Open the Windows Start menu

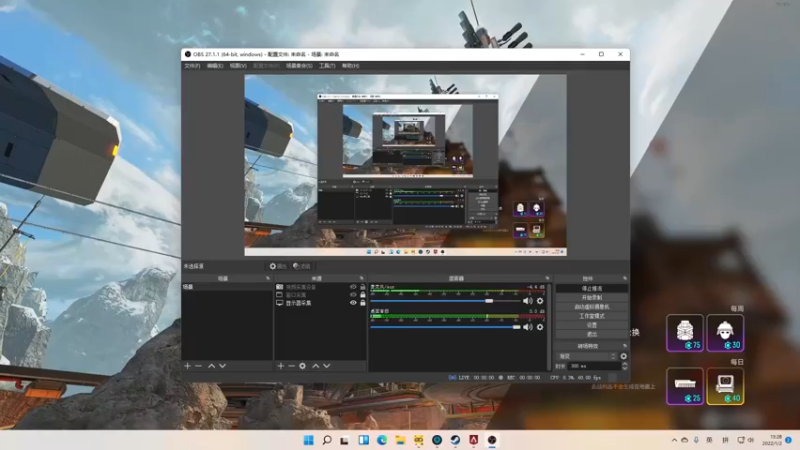click(x=309, y=440)
